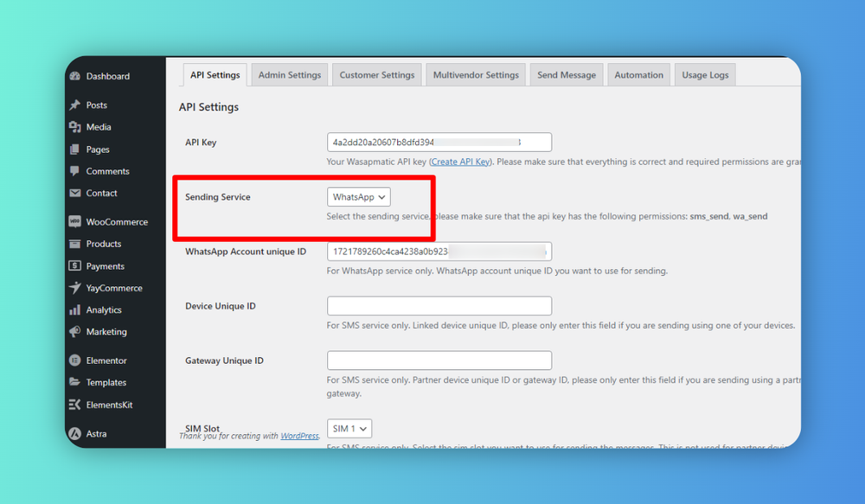Viewport: 865px width, 504px height.
Task: Click the Elementor logo icon
Action: [x=75, y=360]
